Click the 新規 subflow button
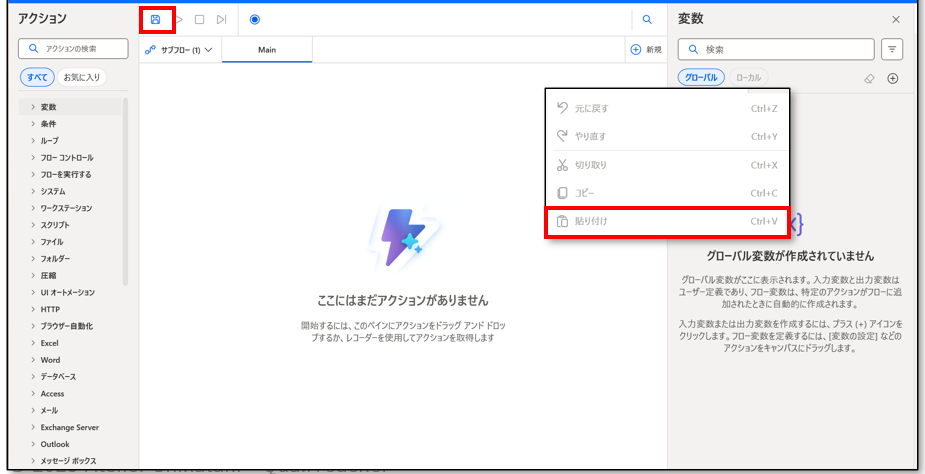Viewport: 925px width, 474px height. pos(646,49)
